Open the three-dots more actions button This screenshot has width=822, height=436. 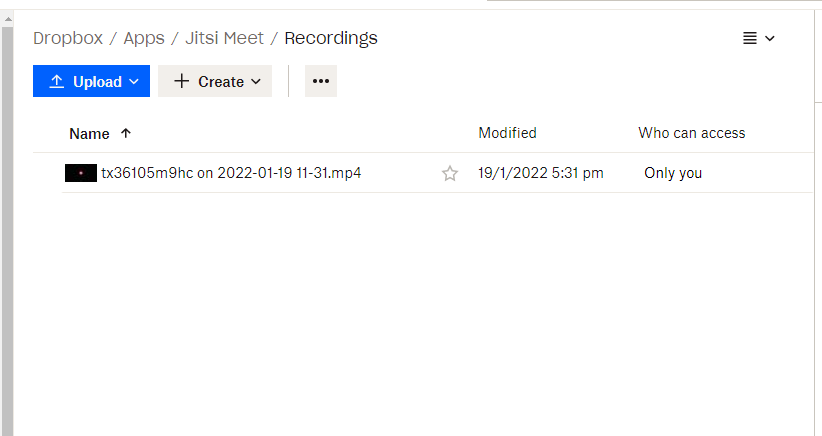tap(321, 81)
